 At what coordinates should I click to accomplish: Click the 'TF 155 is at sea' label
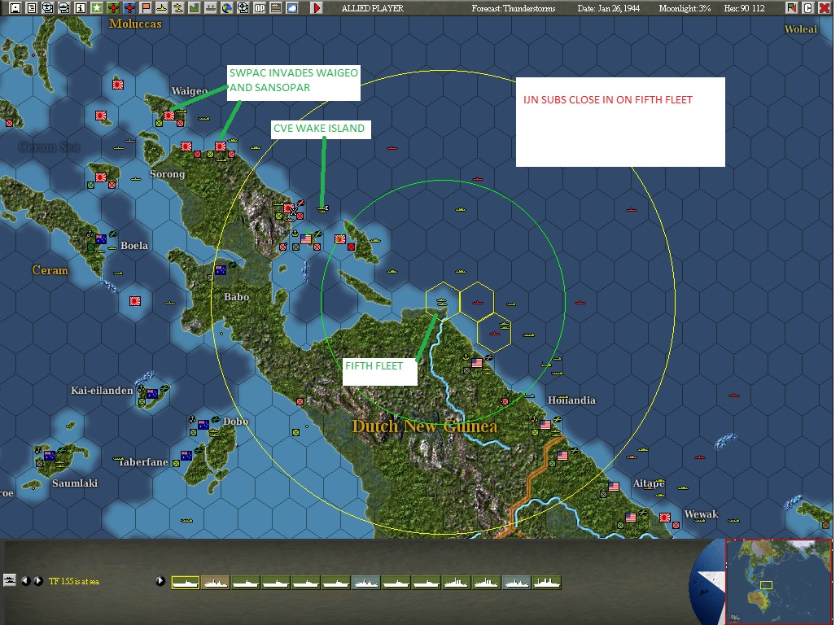tap(74, 581)
